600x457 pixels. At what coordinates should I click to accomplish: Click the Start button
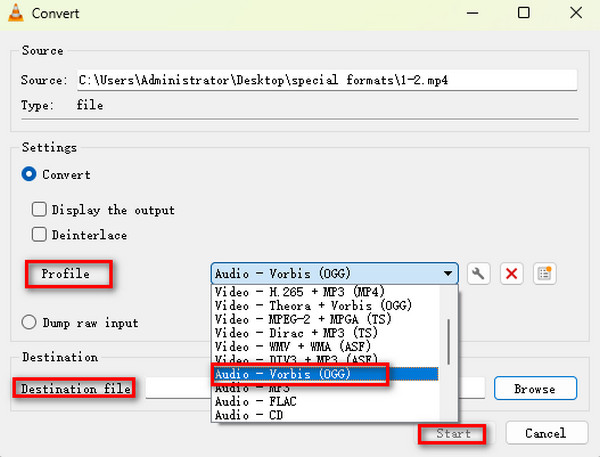click(453, 434)
